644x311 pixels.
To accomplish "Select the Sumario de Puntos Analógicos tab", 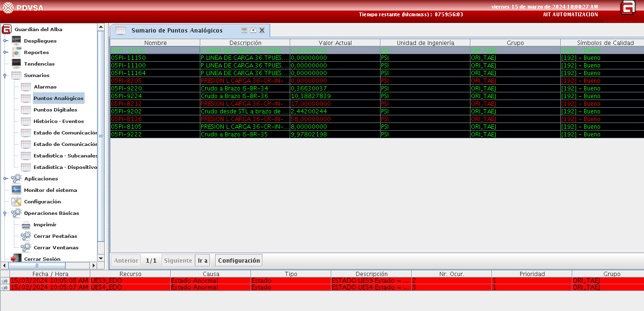I will coord(177,31).
